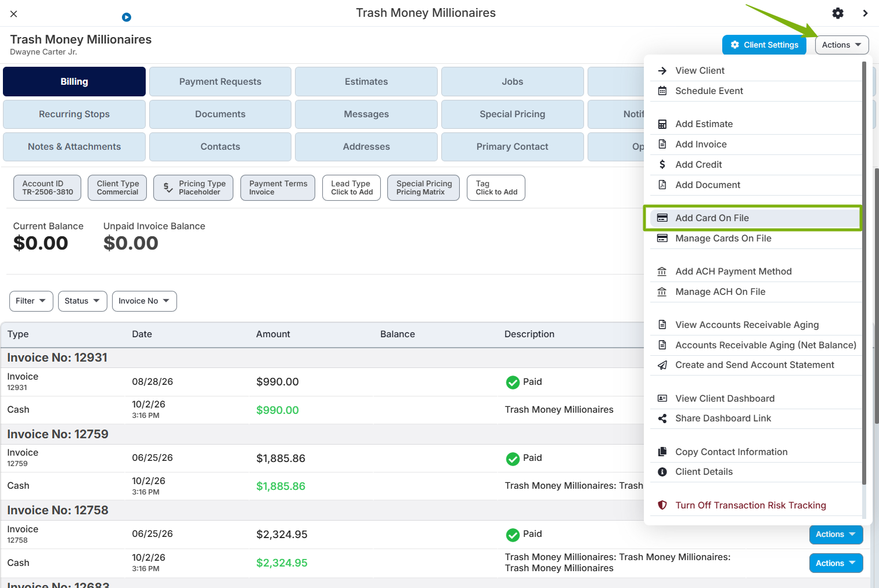Click the Transaction Risk Tracking shield icon
The image size is (879, 588).
point(662,506)
